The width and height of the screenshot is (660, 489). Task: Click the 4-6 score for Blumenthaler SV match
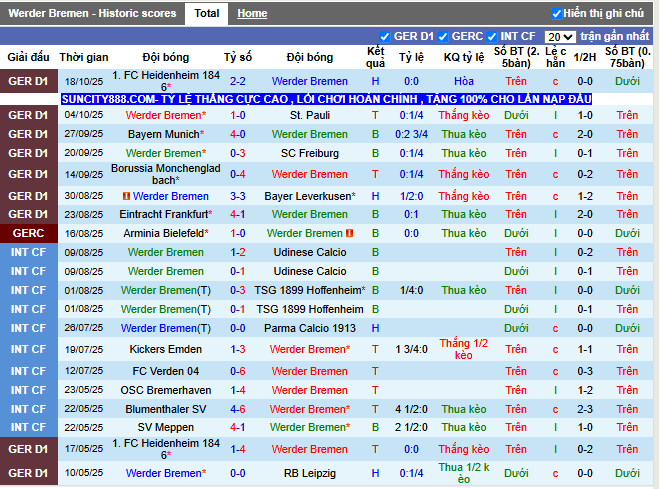click(x=238, y=409)
